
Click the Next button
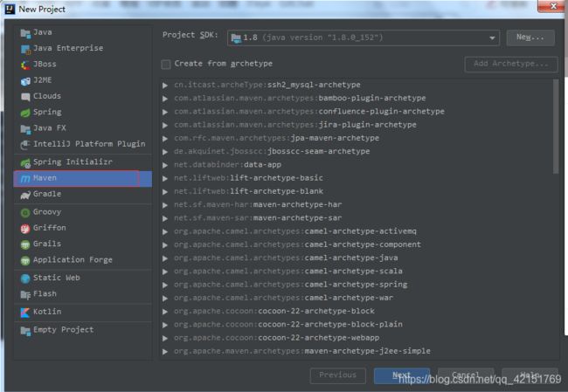tap(402, 375)
